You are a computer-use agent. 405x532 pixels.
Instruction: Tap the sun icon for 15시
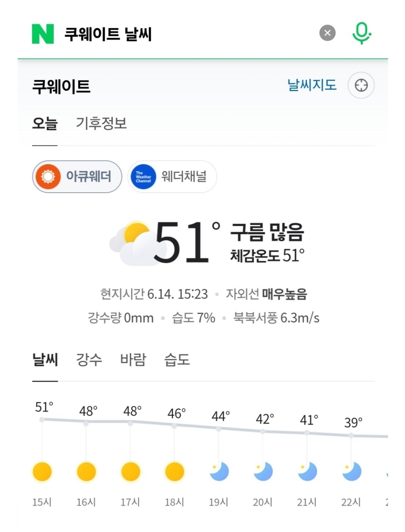tap(42, 472)
